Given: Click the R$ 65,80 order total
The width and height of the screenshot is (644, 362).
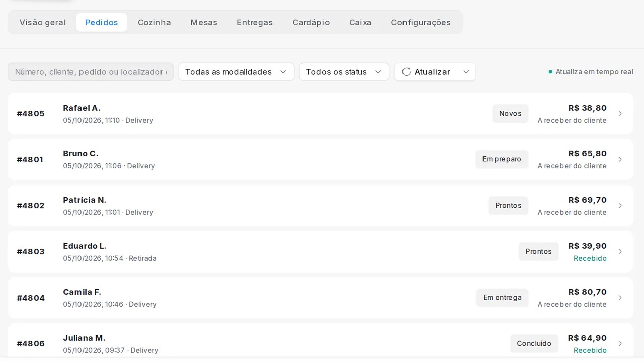Looking at the screenshot, I should coord(587,154).
